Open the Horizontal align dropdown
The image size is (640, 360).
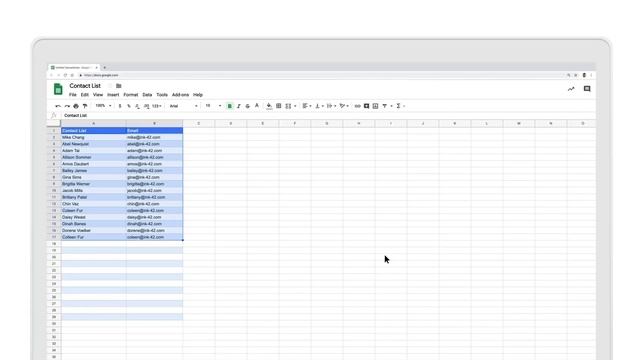click(x=307, y=106)
